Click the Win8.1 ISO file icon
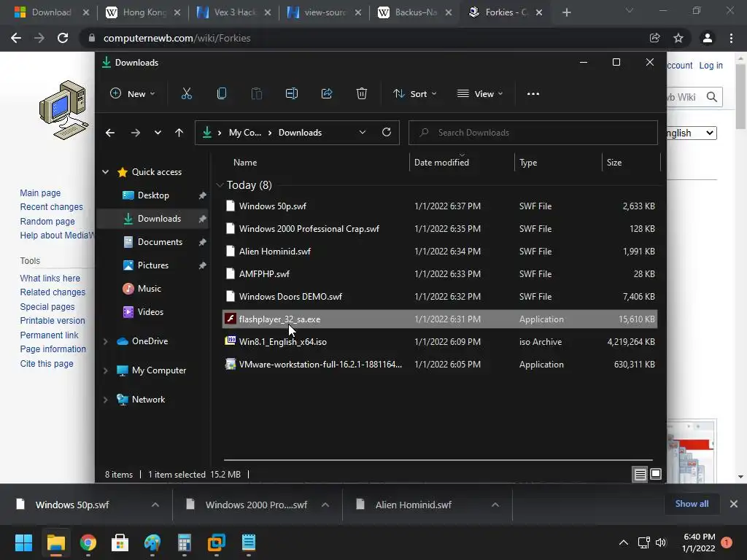This screenshot has width=747, height=560. 231,341
